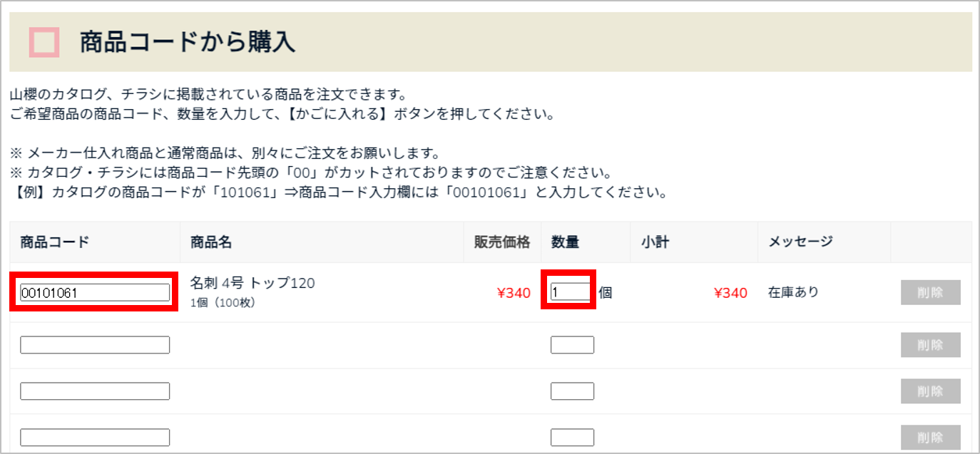Click the 商品名 column header
This screenshot has width=980, height=454.
pyautogui.click(x=211, y=242)
